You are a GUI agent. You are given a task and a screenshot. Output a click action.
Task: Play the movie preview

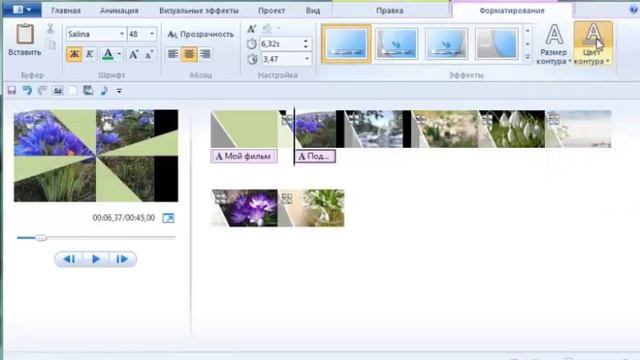(96, 259)
